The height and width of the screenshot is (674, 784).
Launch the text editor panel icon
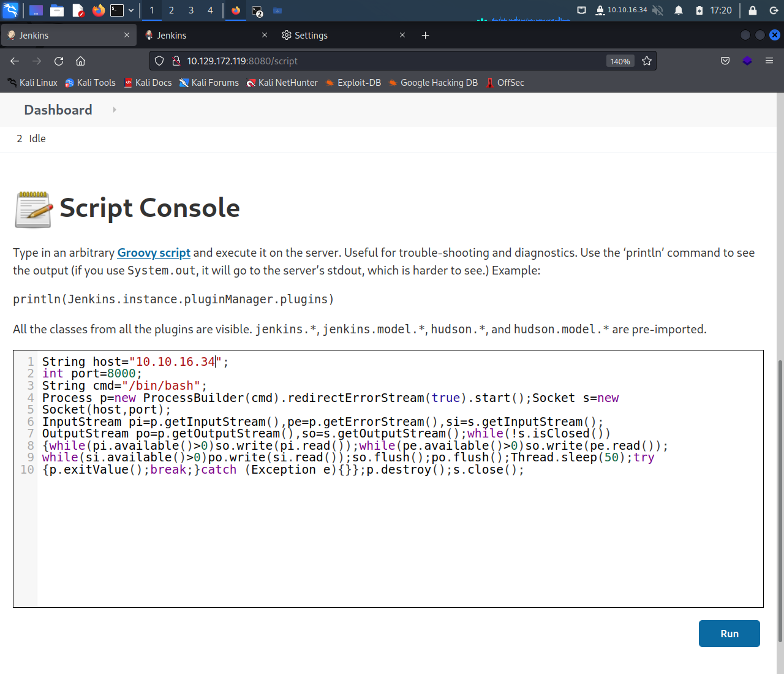click(78, 10)
